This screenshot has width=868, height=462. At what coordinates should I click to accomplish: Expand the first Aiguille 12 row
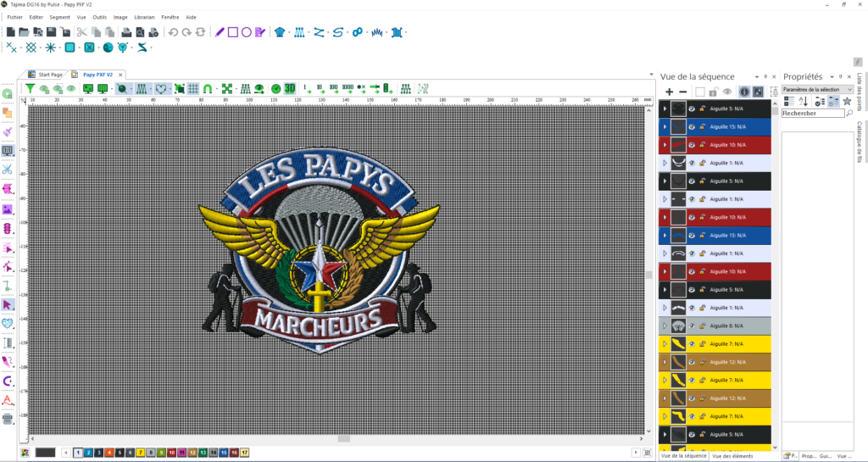[665, 362]
